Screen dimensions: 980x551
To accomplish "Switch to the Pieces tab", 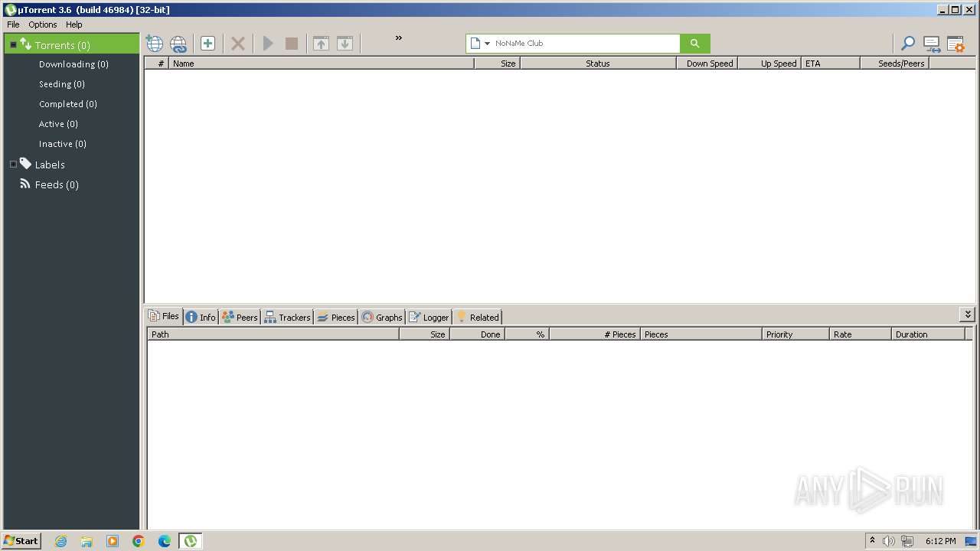I will (x=336, y=317).
